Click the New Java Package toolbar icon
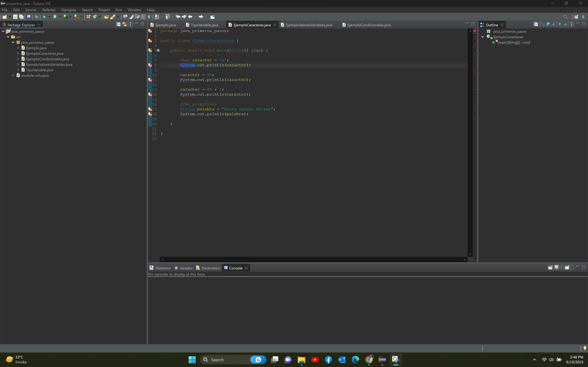Image resolution: width=588 pixels, height=367 pixels. tap(89, 17)
